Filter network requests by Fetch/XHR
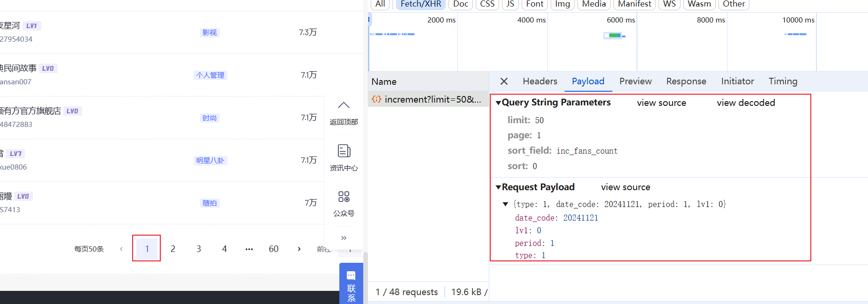Viewport: 868px width, 304px height. (421, 4)
